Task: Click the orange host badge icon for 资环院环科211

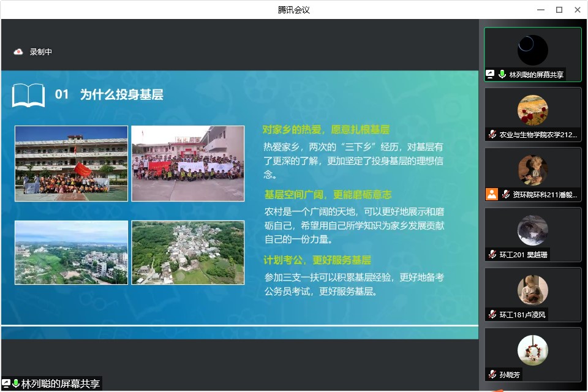Action: pyautogui.click(x=491, y=194)
